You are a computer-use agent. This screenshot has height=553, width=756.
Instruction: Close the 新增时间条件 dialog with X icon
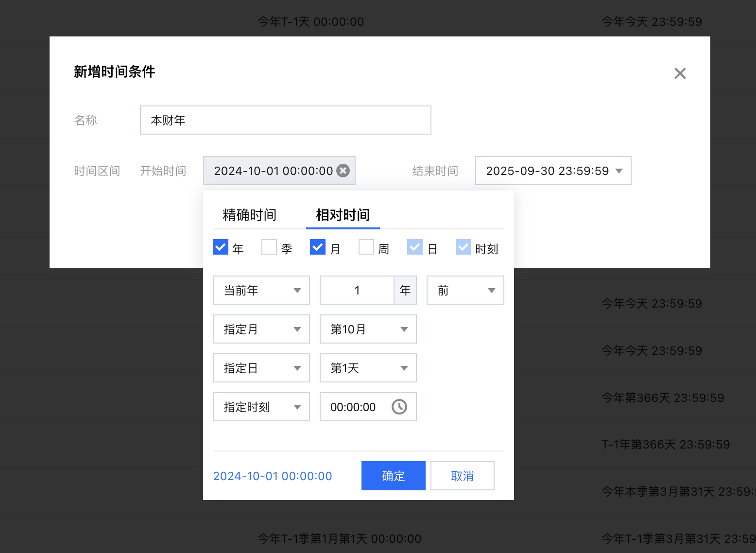pos(680,73)
